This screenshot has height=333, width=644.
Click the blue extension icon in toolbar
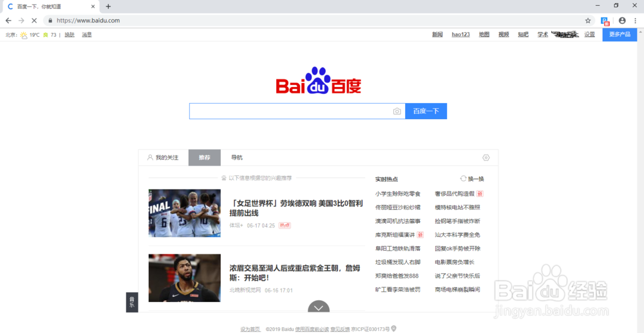click(605, 21)
